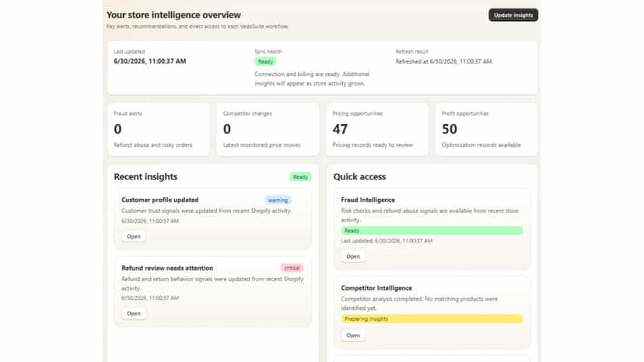The height and width of the screenshot is (362, 644).
Task: Click the yellow Preparing insights status bar
Action: (432, 319)
